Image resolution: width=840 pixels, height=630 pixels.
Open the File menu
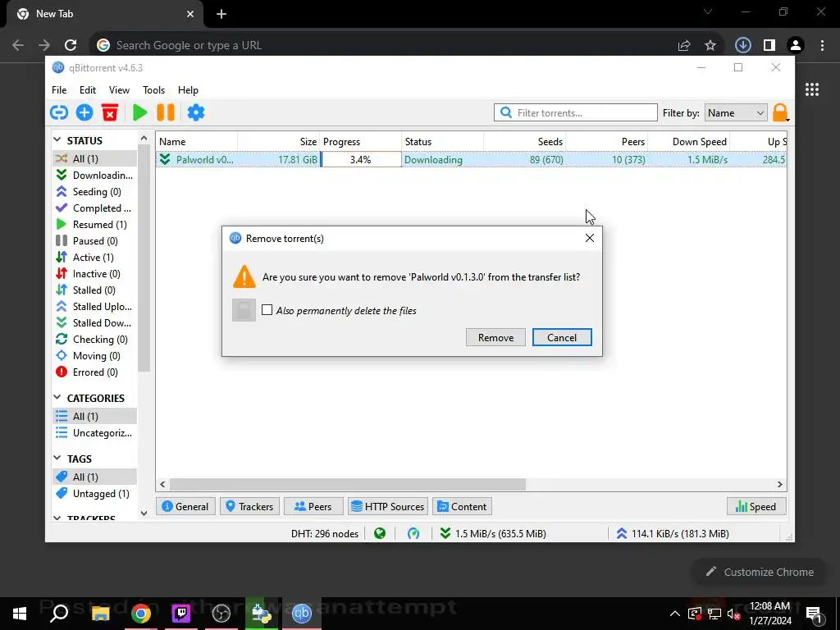tap(59, 90)
